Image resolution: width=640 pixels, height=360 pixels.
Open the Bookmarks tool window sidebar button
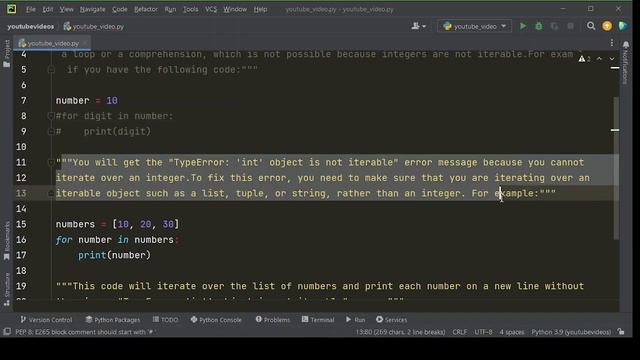pos(7,241)
